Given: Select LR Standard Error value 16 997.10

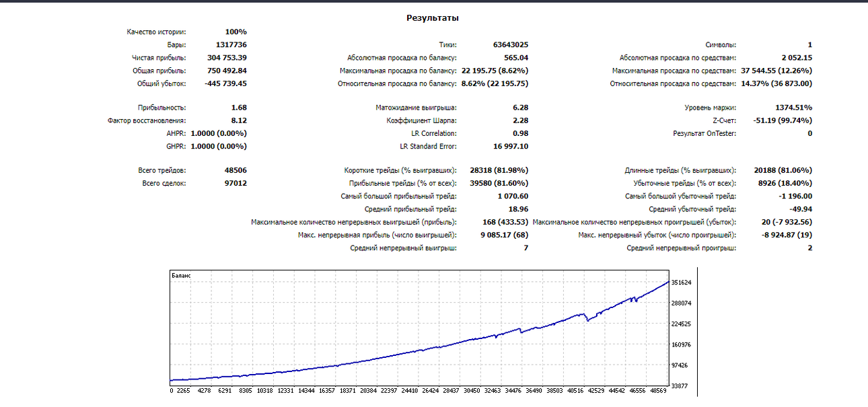Looking at the screenshot, I should (x=511, y=146).
